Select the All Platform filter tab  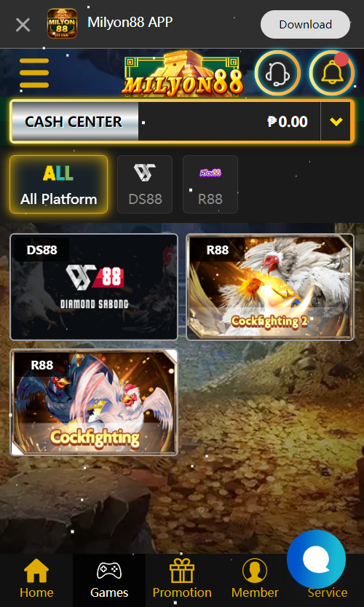tap(58, 184)
